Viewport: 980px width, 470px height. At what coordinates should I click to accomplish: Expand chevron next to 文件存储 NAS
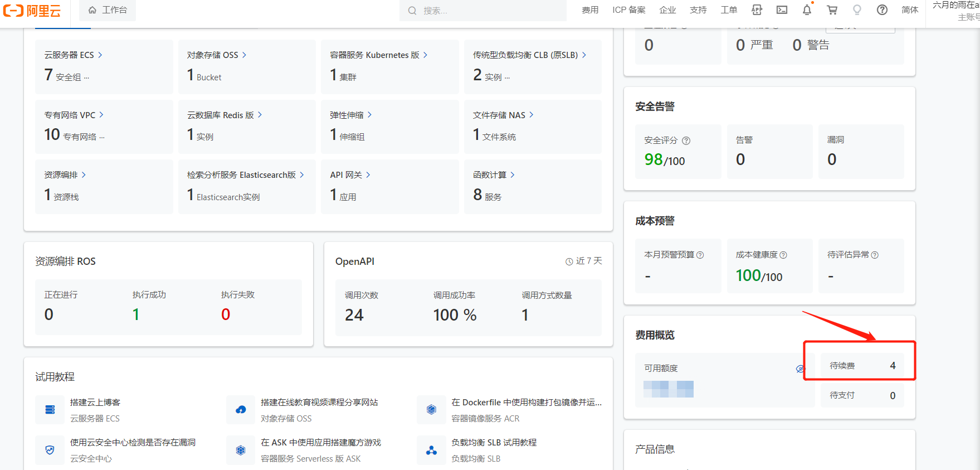531,115
